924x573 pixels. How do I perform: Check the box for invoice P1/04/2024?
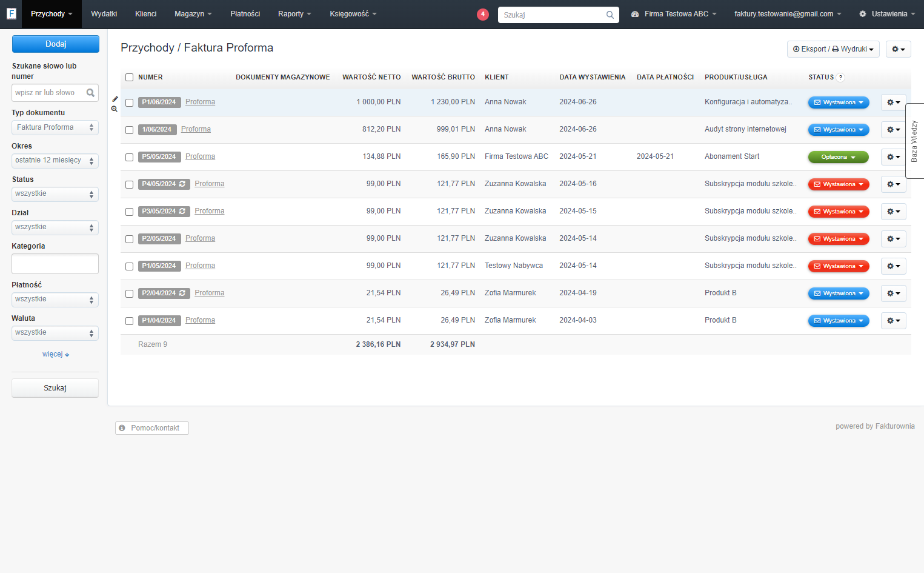pyautogui.click(x=129, y=321)
